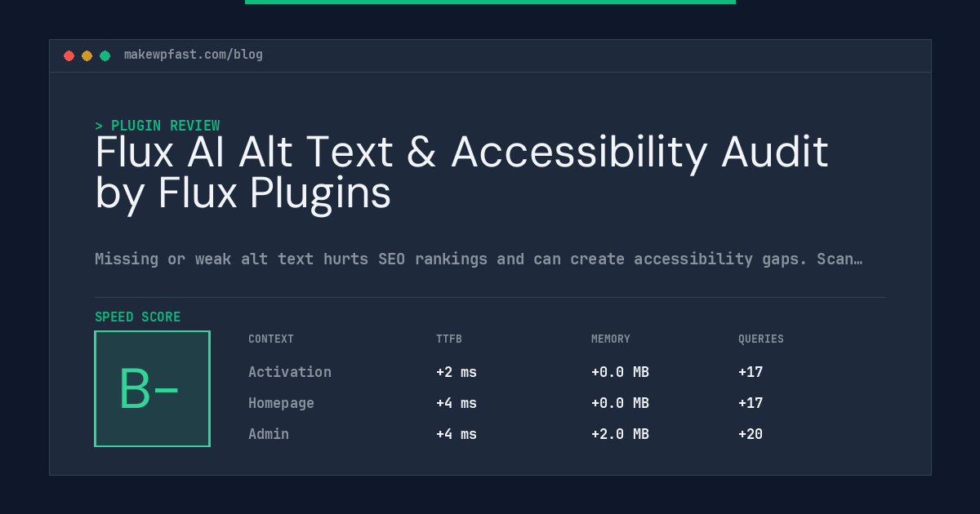The width and height of the screenshot is (980, 514).
Task: Click Admin memory value +2.0 MB
Action: [620, 434]
